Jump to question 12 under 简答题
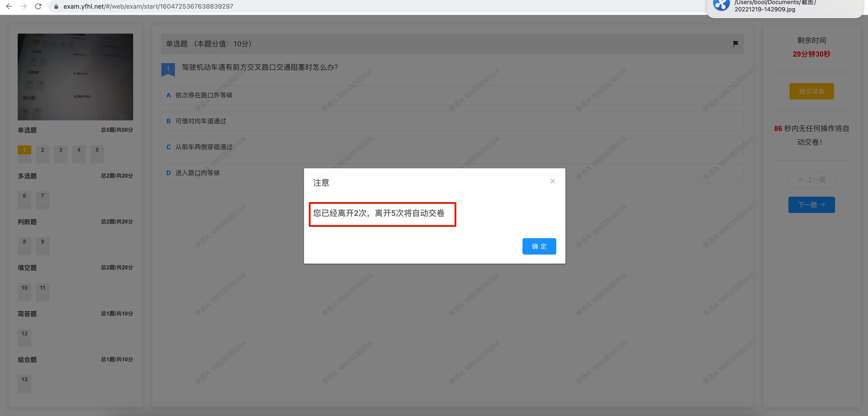This screenshot has width=868, height=416. 24,338
